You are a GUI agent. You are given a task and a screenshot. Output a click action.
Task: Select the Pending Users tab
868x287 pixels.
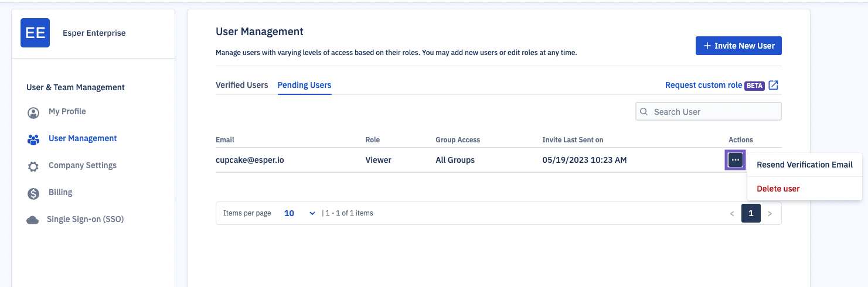(305, 85)
